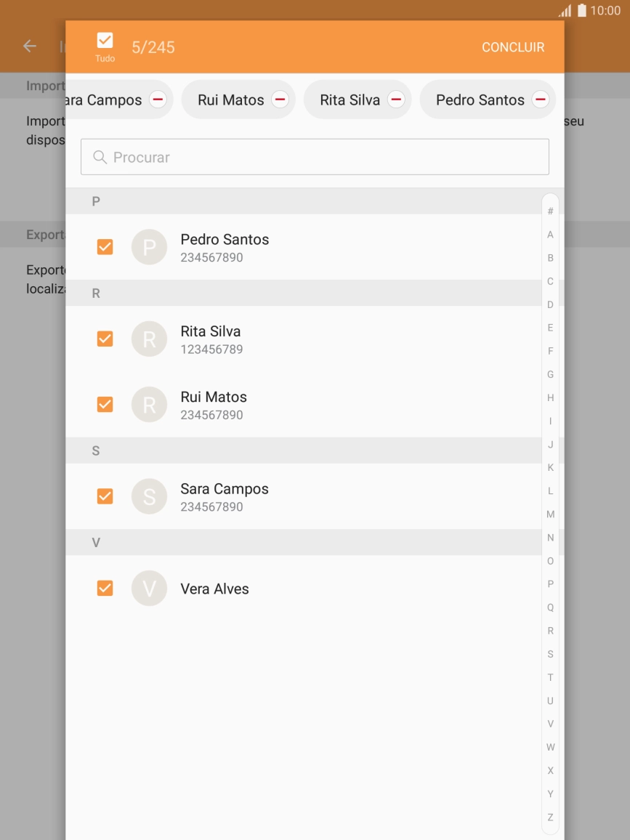Jump to letter S in alphabet index
The height and width of the screenshot is (840, 630).
pos(550,654)
